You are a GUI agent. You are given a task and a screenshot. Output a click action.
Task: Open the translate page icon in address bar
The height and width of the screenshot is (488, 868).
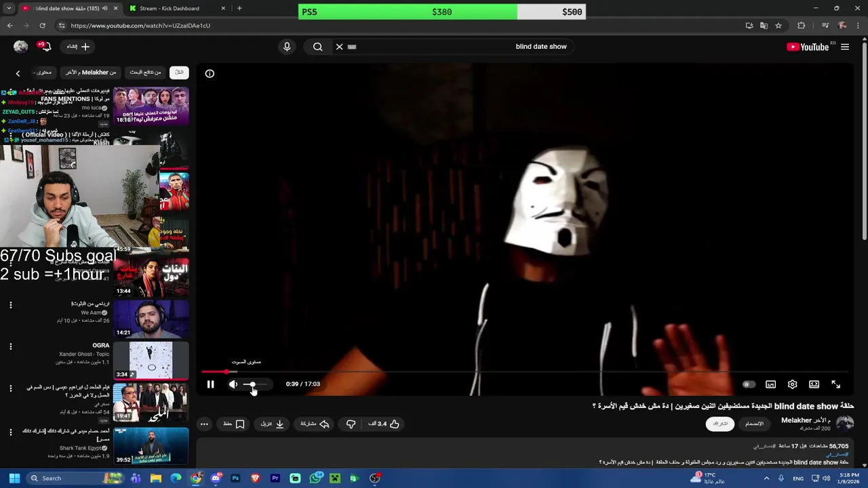(x=764, y=26)
